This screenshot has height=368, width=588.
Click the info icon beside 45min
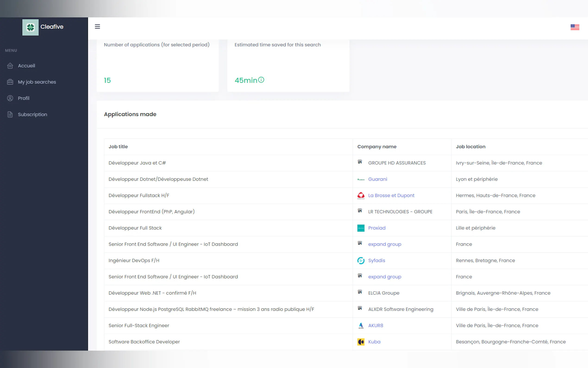click(x=261, y=80)
